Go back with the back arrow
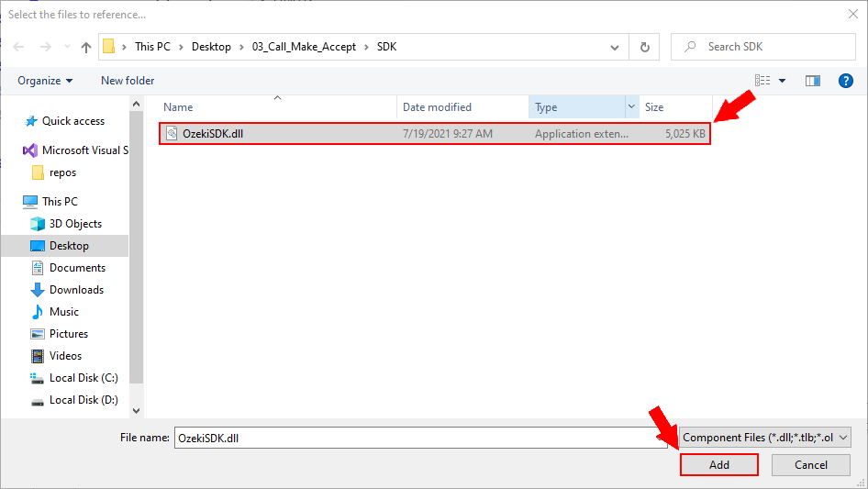The width and height of the screenshot is (868, 489). 18,47
